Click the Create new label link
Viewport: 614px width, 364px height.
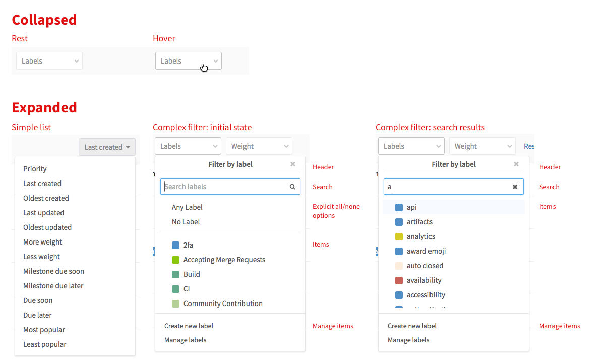point(189,326)
